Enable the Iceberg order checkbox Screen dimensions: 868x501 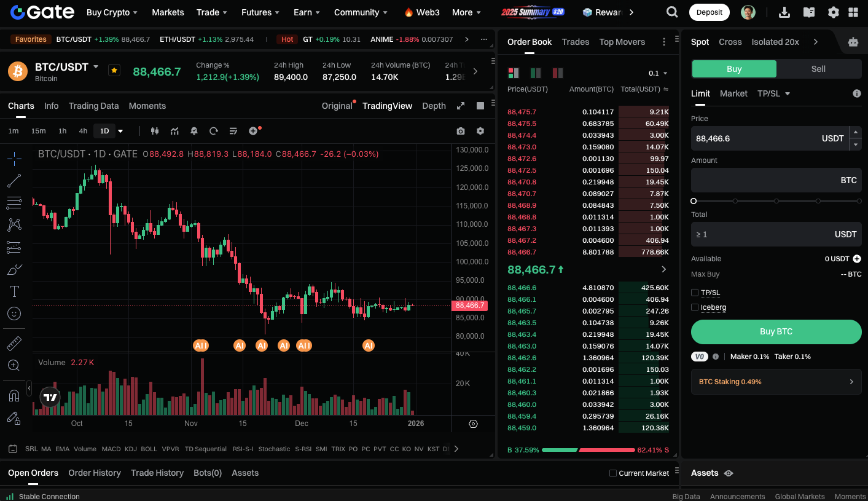pyautogui.click(x=695, y=307)
